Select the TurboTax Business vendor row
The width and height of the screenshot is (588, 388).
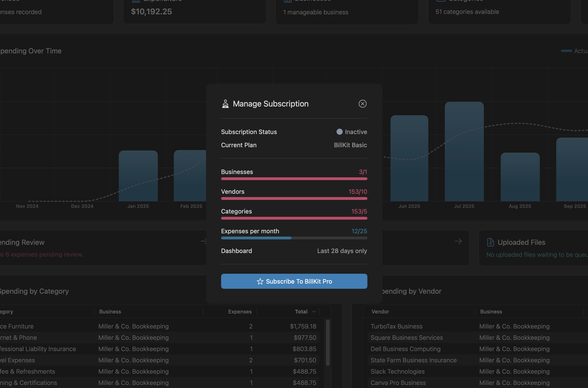(397, 326)
